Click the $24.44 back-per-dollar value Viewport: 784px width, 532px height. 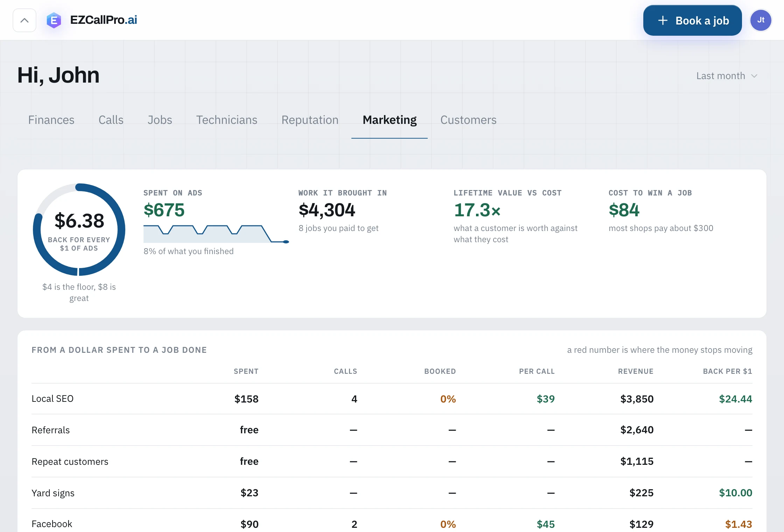[x=735, y=399]
